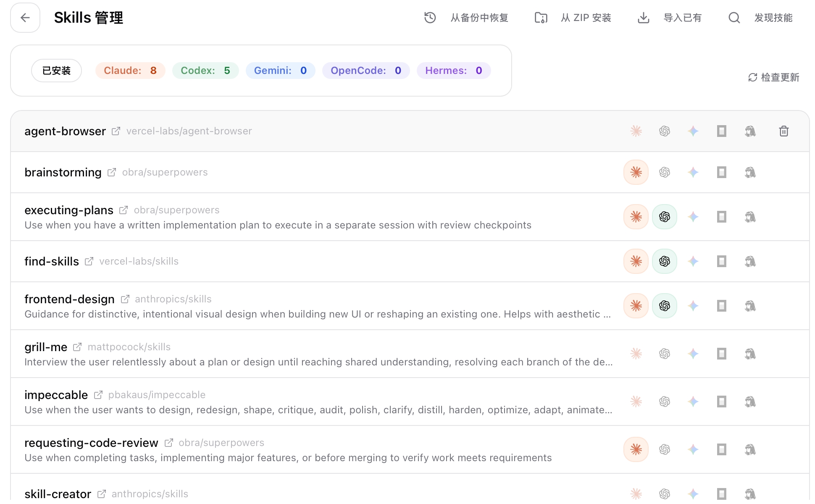Open external link icon next to skill-creator
815x504 pixels.
click(102, 494)
